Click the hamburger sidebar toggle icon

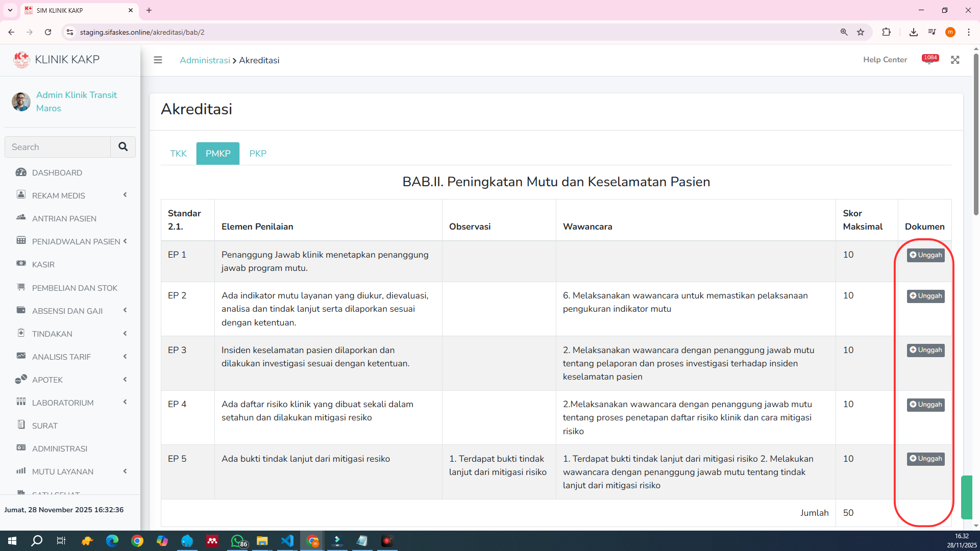158,60
